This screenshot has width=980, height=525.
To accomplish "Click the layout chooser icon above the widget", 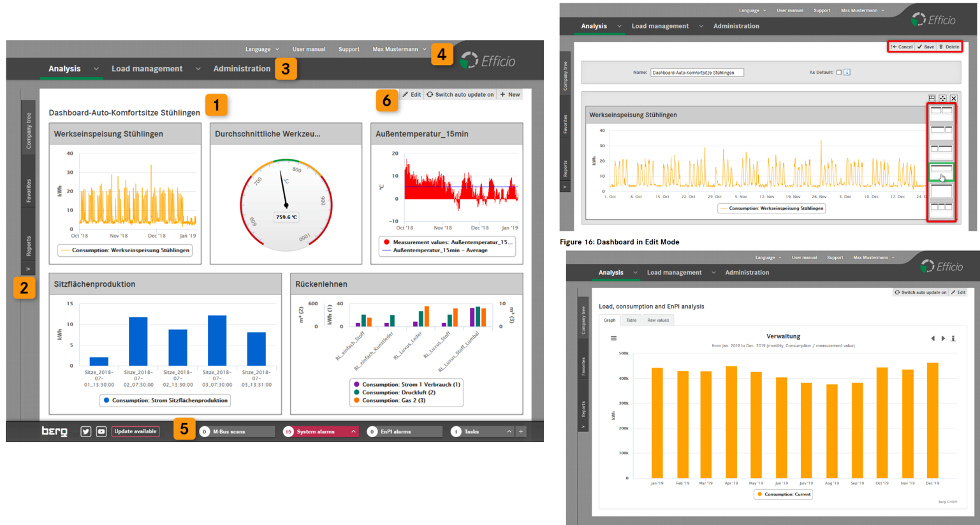I will click(x=932, y=98).
